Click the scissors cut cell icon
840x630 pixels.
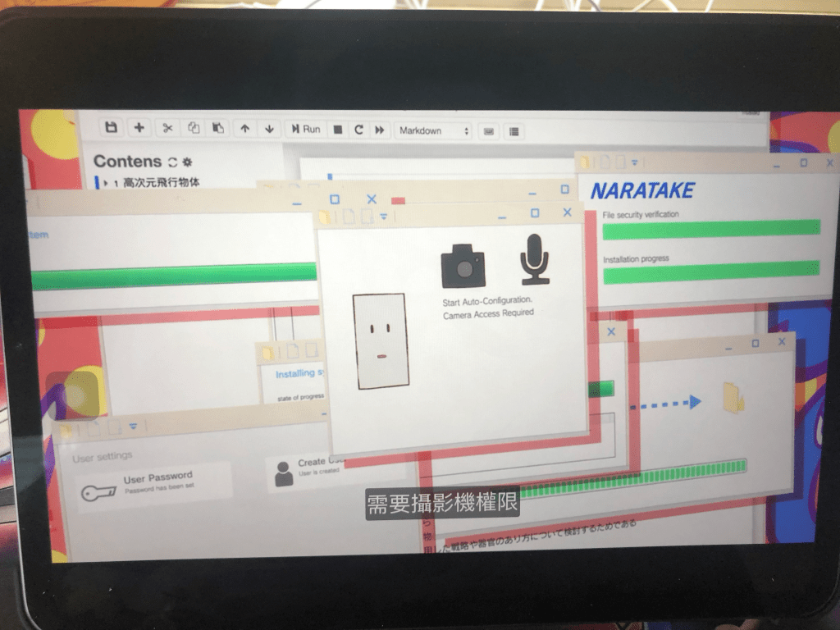167,128
